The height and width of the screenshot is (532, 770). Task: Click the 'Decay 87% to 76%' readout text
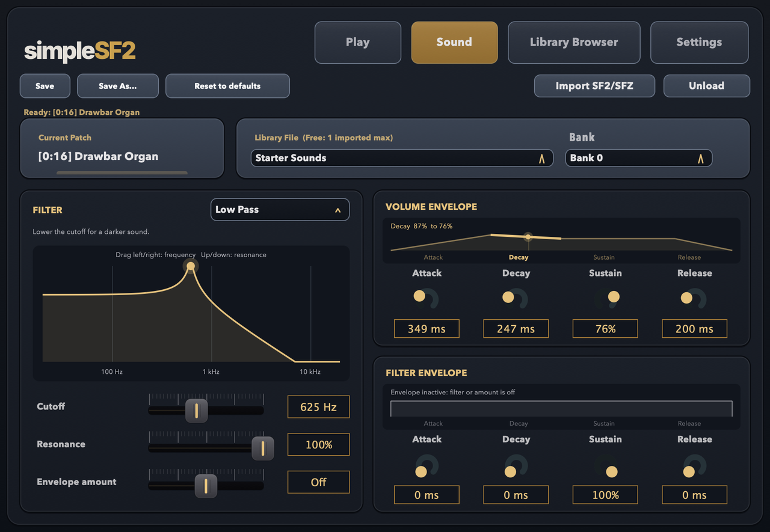[x=422, y=226]
